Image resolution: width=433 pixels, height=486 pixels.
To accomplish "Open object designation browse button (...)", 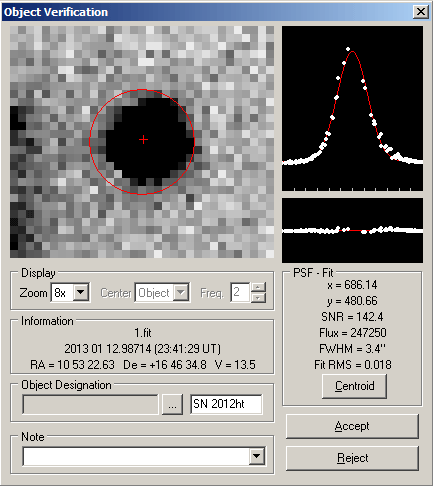I will tap(172, 404).
